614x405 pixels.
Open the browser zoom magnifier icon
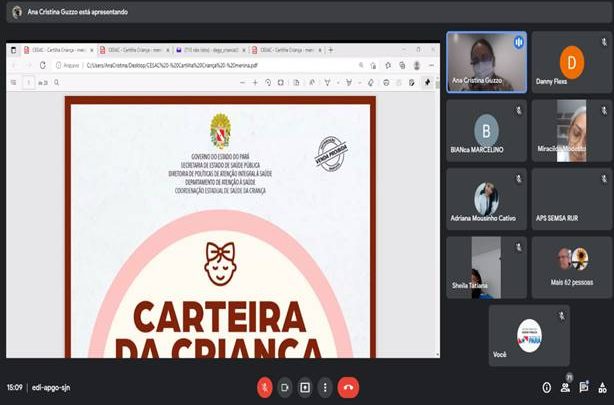coord(361,65)
